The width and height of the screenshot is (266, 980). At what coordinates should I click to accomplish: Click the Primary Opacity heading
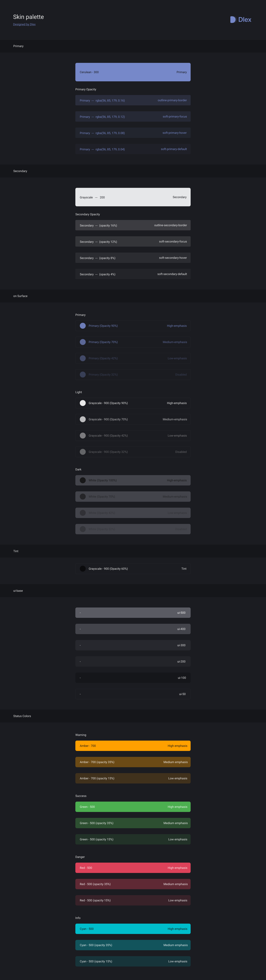tap(86, 89)
